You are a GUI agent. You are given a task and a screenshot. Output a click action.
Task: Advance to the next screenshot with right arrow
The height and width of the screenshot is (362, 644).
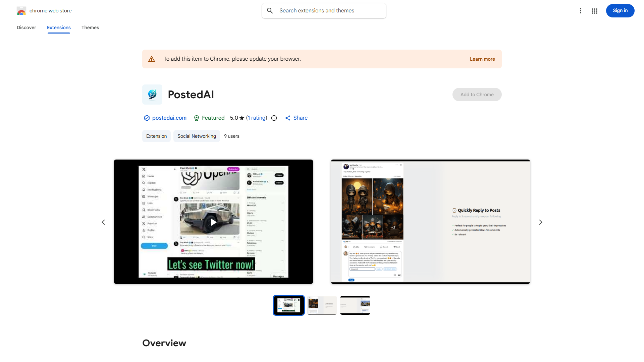[x=540, y=222]
